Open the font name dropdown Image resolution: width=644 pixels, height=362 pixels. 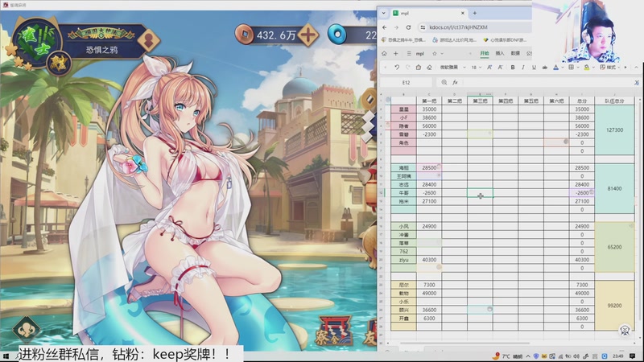(453, 68)
